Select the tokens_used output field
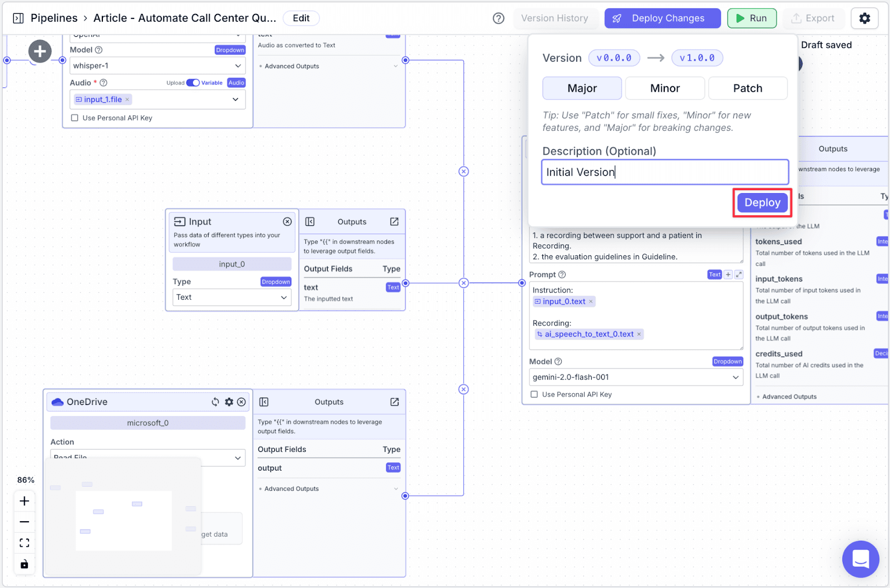The height and width of the screenshot is (588, 890). (x=779, y=242)
